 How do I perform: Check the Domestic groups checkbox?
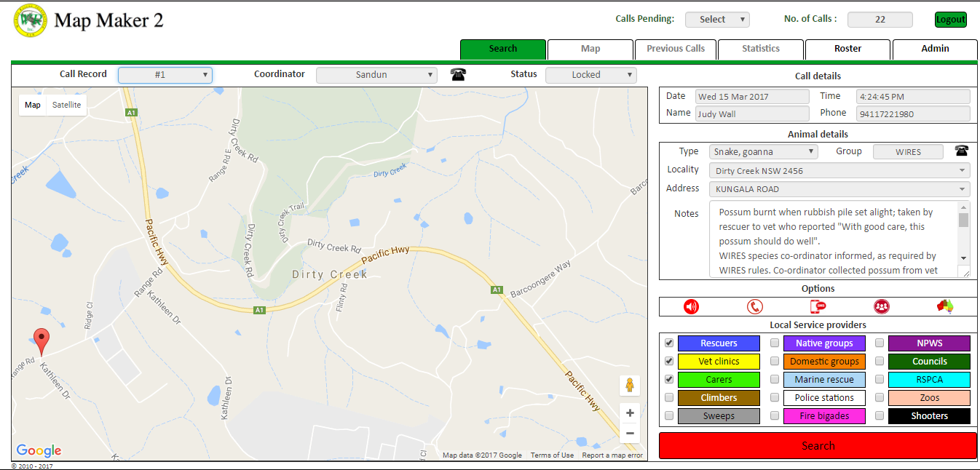coord(775,361)
